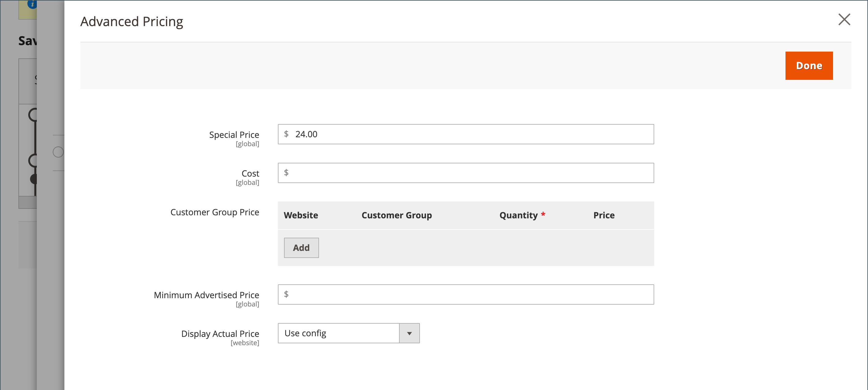Select the dimmed radio button behind the panel
868x390 pixels.
click(x=58, y=152)
